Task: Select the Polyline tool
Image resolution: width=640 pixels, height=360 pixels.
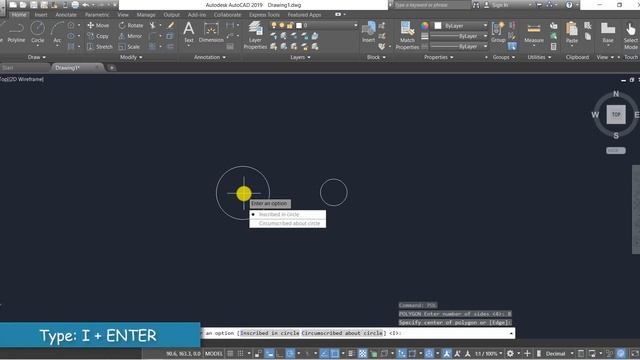Action: (x=16, y=32)
